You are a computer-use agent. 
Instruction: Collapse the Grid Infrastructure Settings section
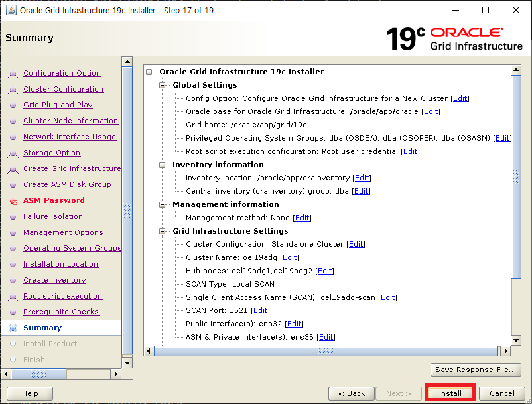pos(162,231)
